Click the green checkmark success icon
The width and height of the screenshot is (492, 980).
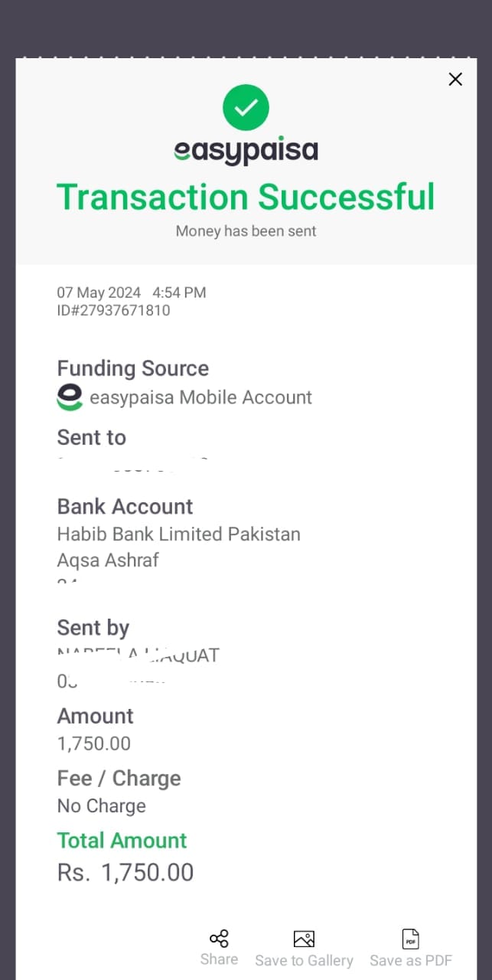246,108
